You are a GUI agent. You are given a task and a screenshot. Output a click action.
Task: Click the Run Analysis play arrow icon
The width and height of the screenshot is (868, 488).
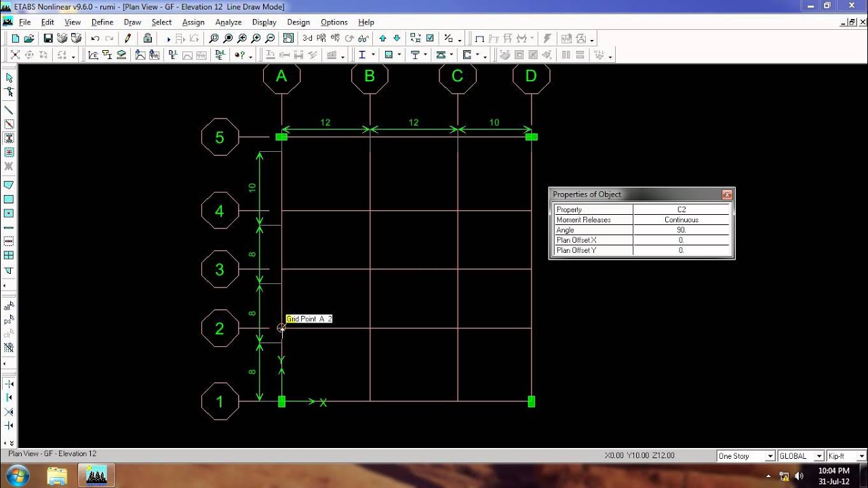[169, 39]
